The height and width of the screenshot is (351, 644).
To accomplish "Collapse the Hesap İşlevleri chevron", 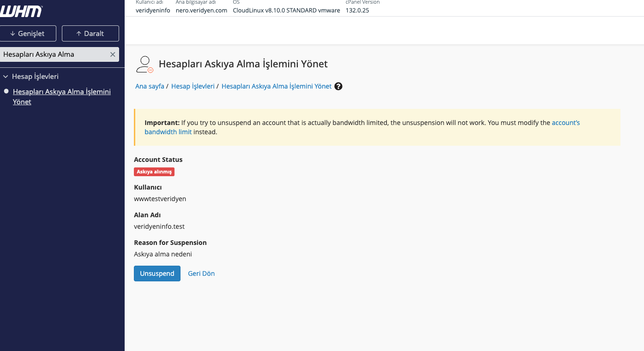I will pyautogui.click(x=6, y=77).
